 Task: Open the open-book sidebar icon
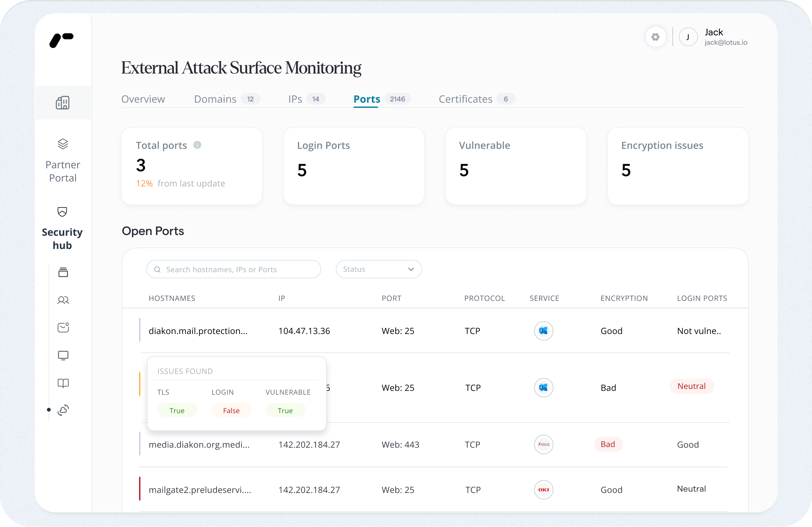click(63, 383)
